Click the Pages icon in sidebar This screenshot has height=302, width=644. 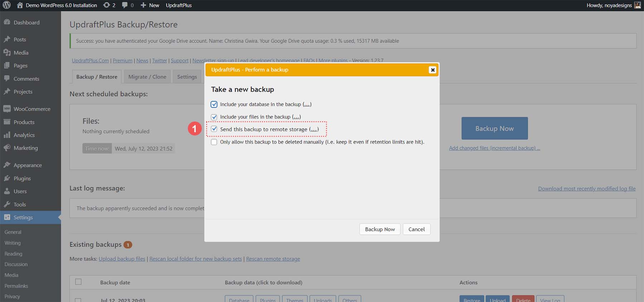click(x=7, y=65)
